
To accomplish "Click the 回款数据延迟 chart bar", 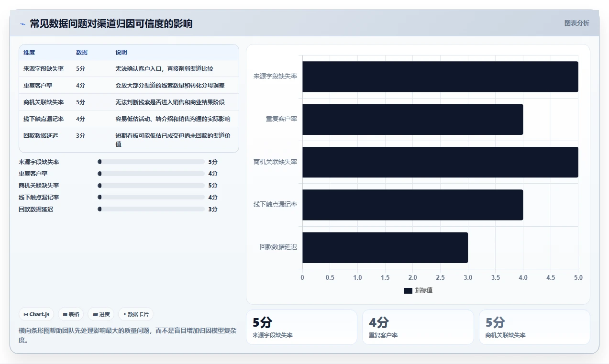I will click(385, 247).
